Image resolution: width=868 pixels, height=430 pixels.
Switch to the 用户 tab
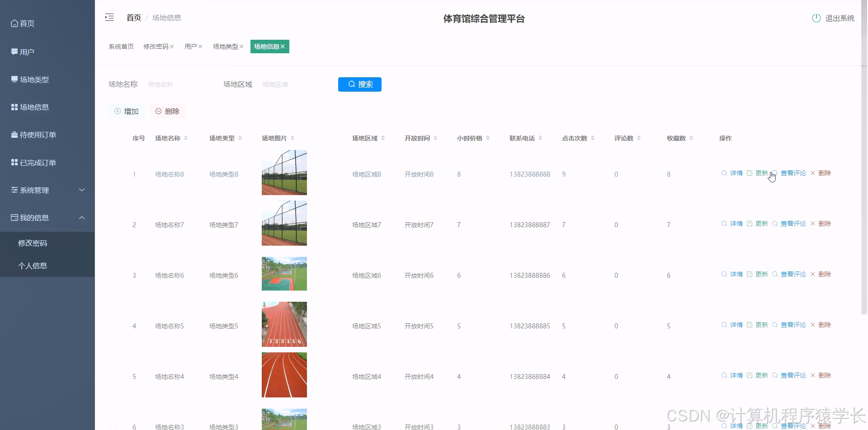(x=191, y=47)
